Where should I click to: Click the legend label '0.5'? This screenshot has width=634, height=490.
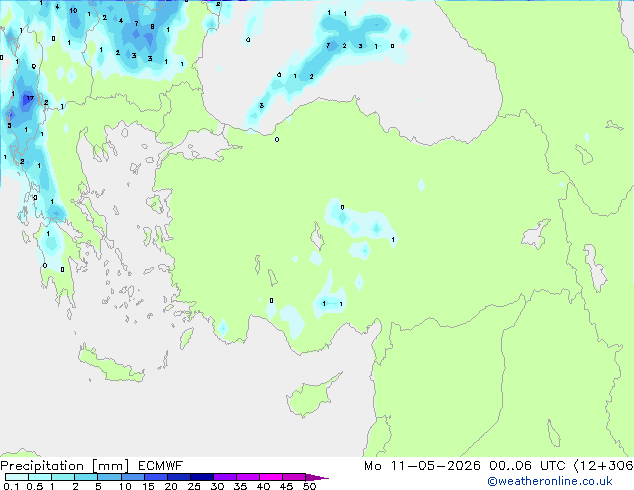click(x=35, y=486)
